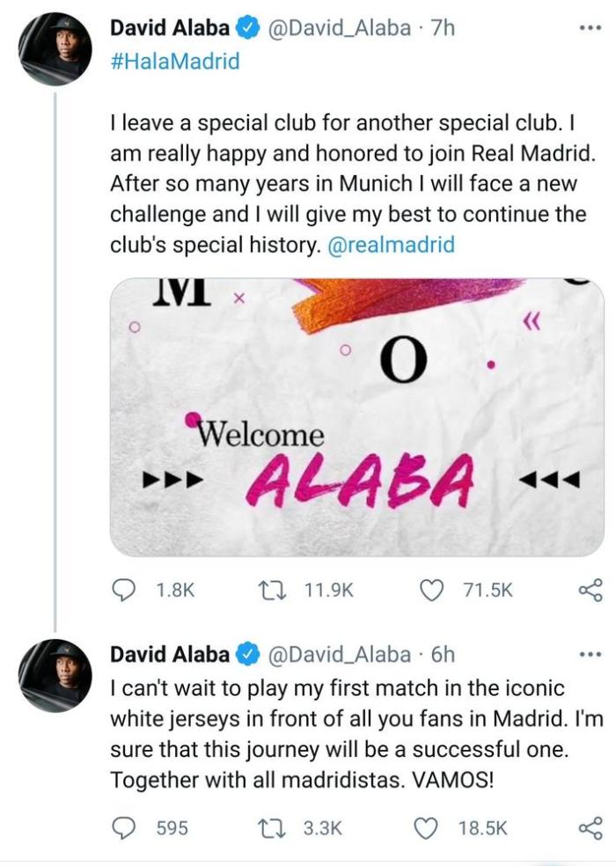The width and height of the screenshot is (616, 866).
Task: Open the 6h timestamp of second tweet
Action: (445, 655)
